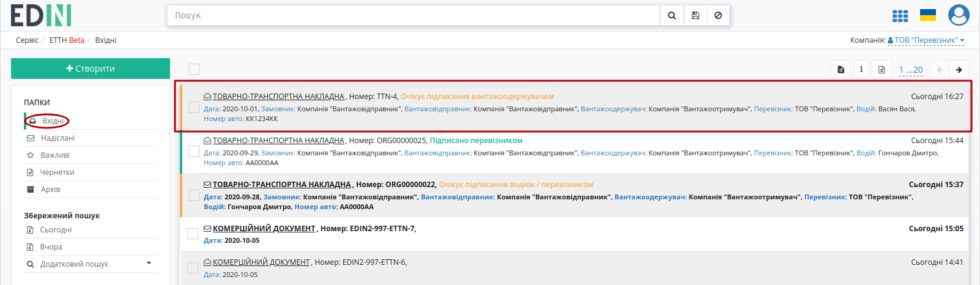
Task: Tick the select-all checkbox above the list
Action: tap(194, 69)
